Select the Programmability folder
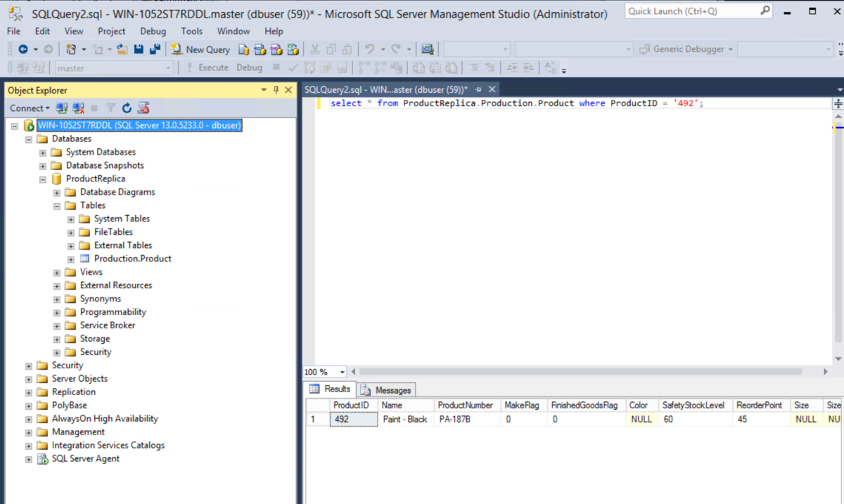Screen dimensions: 844x504 click(113, 312)
